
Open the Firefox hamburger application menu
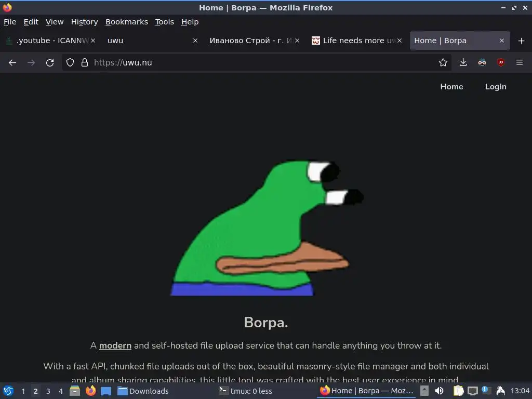coord(520,62)
